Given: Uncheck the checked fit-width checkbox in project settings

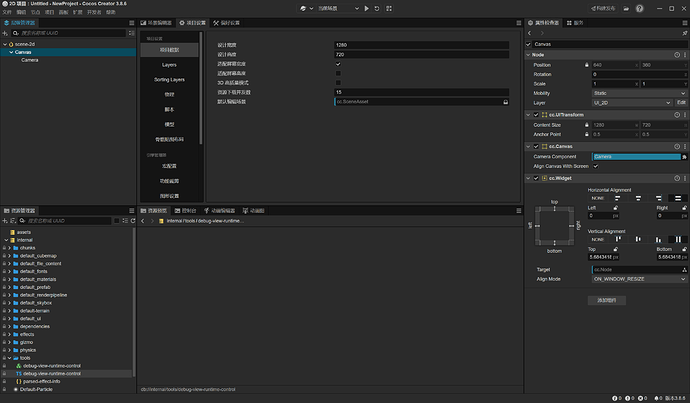Looking at the screenshot, I should tap(338, 64).
